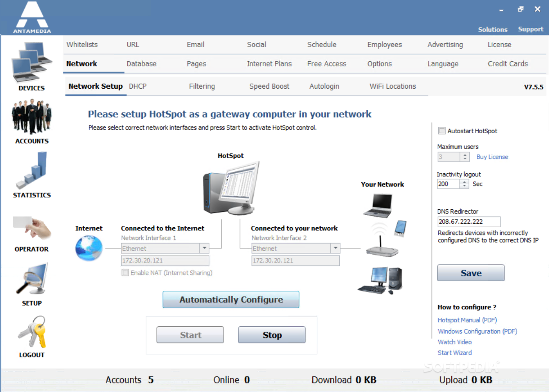This screenshot has height=392, width=549.
Task: Click the Maximum users value field
Action: tap(448, 157)
